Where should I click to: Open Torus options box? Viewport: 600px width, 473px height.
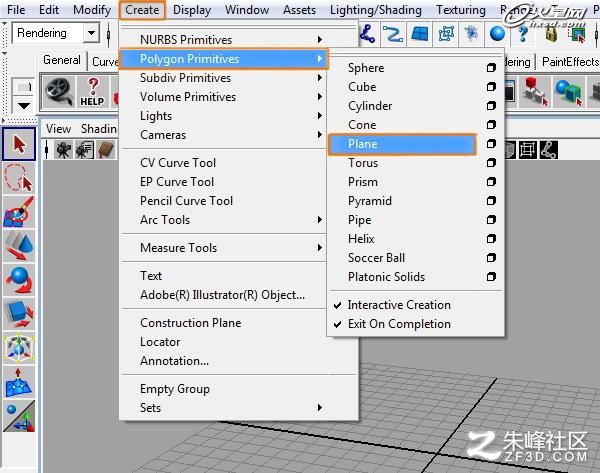point(491,163)
